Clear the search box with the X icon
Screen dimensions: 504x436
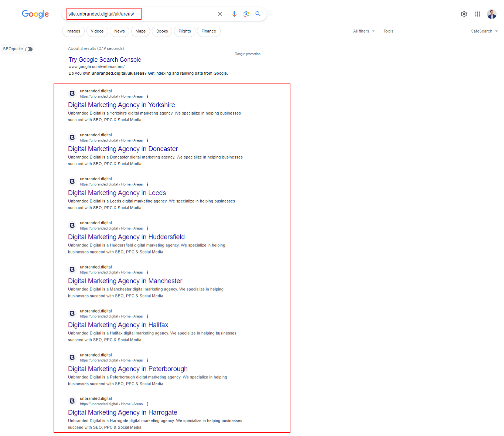220,14
